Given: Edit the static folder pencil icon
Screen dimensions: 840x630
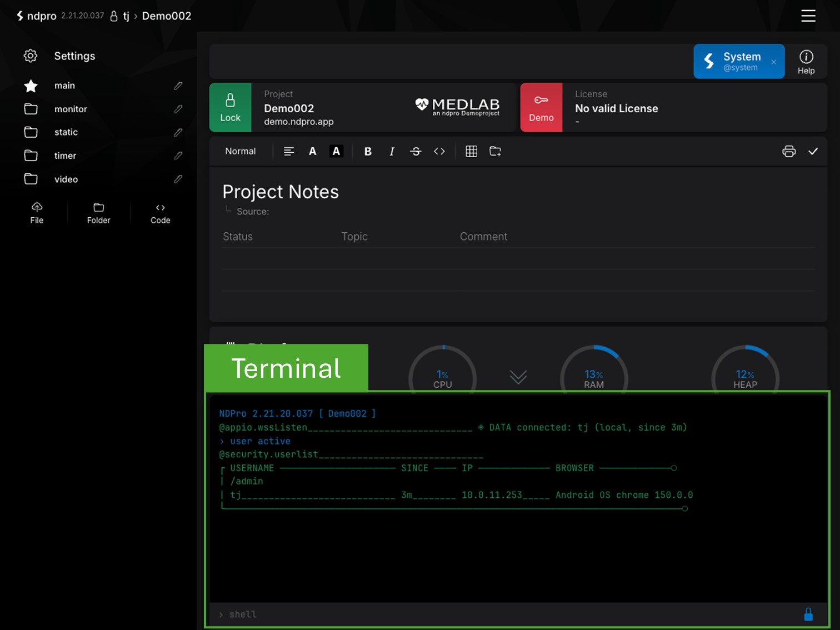Looking at the screenshot, I should (178, 132).
